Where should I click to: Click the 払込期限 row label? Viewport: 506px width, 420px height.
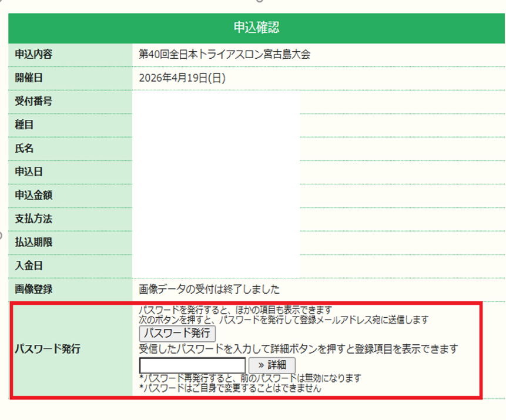click(33, 242)
